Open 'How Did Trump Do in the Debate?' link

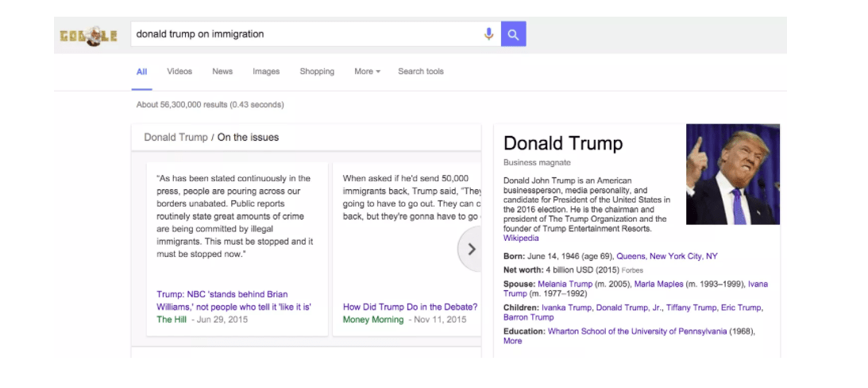point(410,307)
